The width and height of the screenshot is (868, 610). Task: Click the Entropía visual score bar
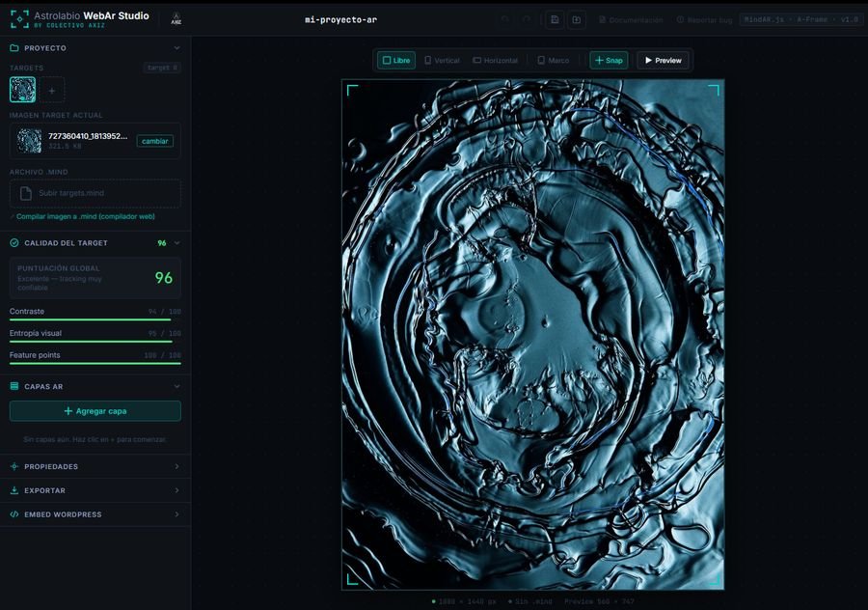[95, 342]
